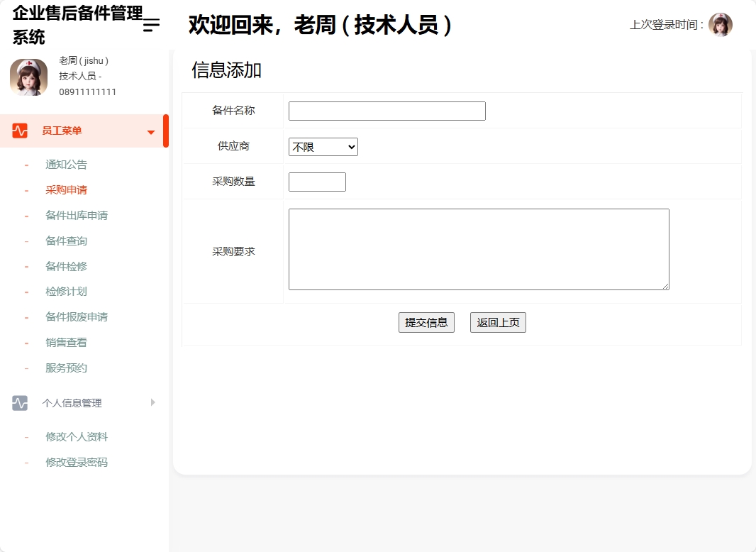The height and width of the screenshot is (552, 756).
Task: Click the 返回上页 button
Action: (498, 322)
